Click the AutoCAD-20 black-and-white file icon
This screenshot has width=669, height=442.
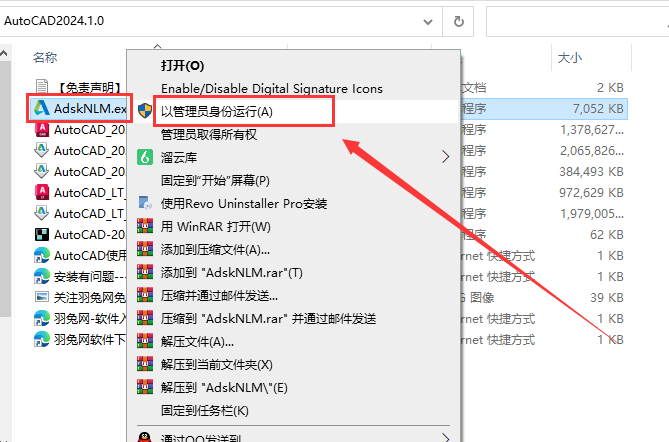pyautogui.click(x=41, y=234)
